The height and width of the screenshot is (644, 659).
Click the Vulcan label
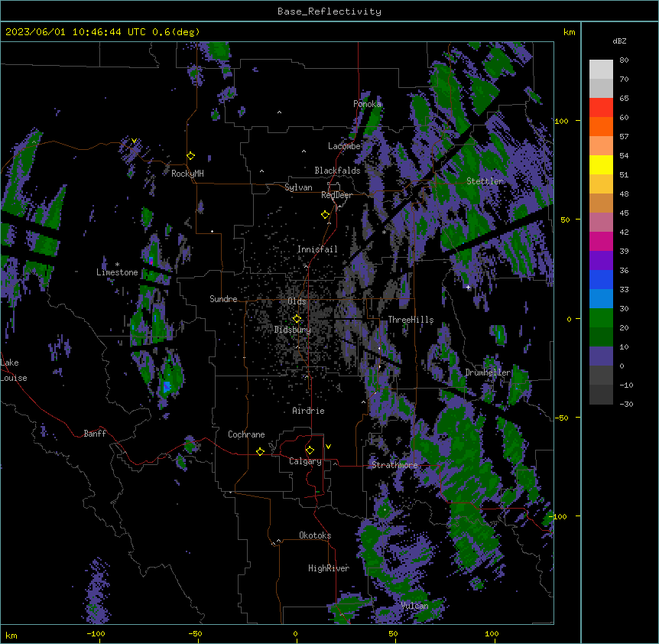tap(415, 606)
